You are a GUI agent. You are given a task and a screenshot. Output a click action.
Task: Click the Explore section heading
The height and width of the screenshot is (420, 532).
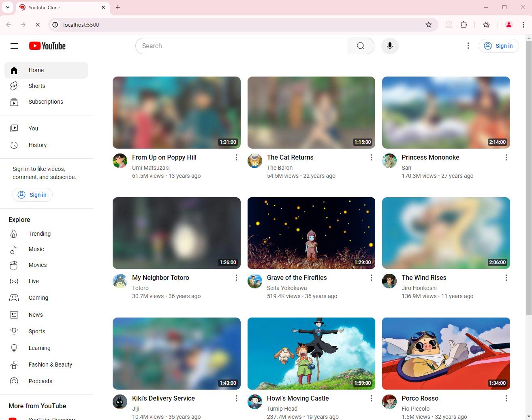[19, 220]
